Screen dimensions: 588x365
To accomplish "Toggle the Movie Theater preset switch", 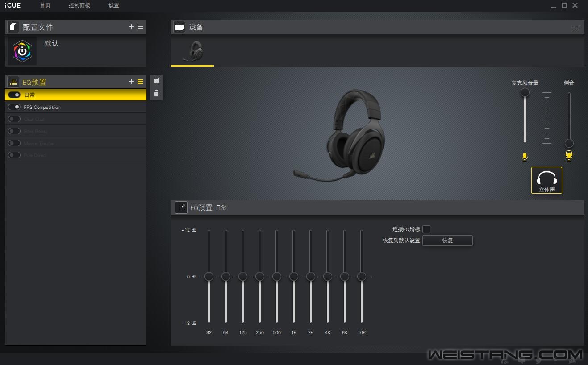I will tap(14, 143).
